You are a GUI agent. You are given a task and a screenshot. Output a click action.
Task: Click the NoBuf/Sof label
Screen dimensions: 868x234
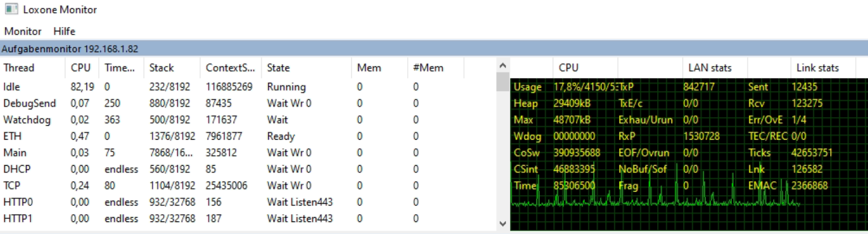click(642, 169)
